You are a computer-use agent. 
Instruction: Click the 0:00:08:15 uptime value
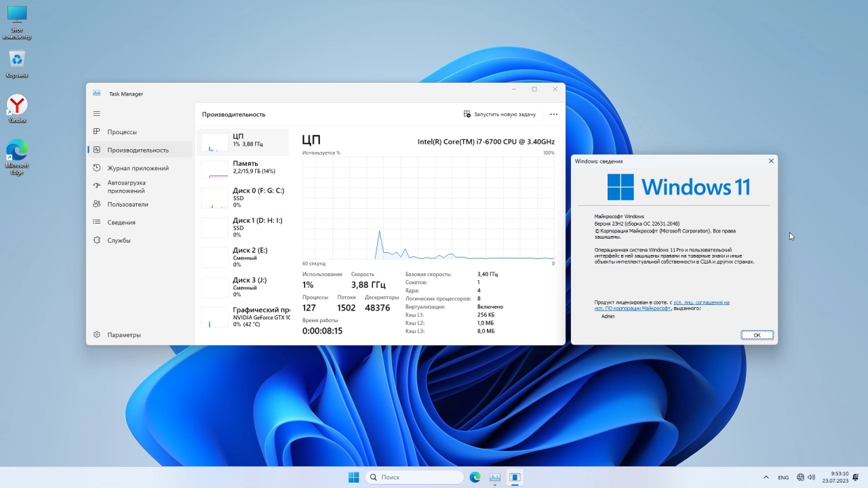322,331
